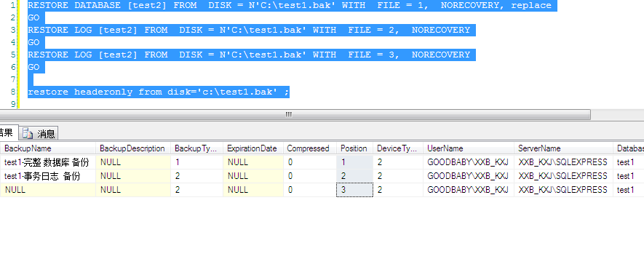Click the Position column header

click(x=354, y=148)
